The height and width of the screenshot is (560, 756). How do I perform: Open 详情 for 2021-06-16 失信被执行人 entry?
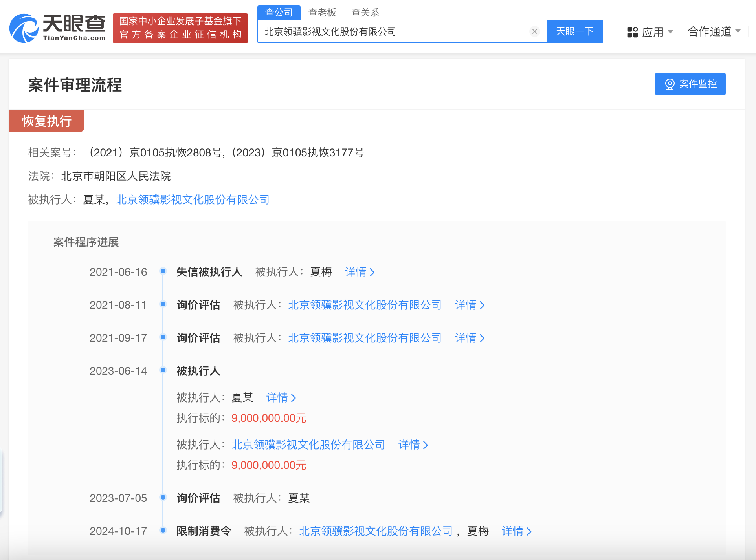coord(360,272)
